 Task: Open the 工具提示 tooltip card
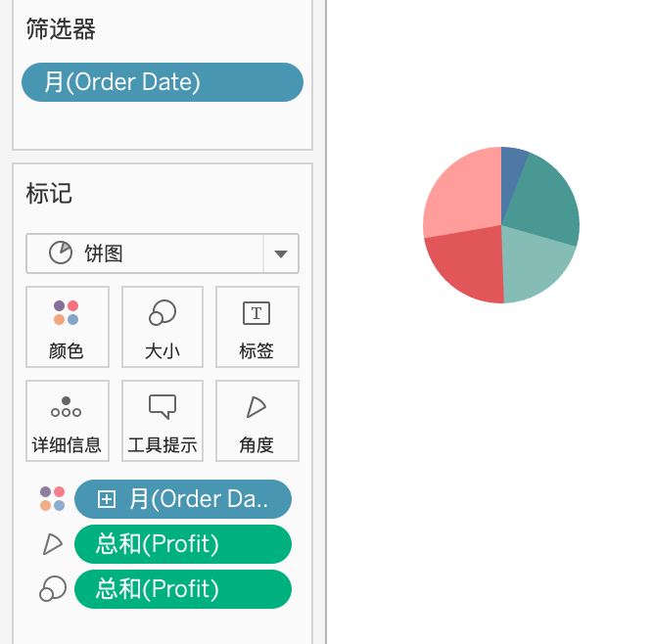[x=163, y=421]
